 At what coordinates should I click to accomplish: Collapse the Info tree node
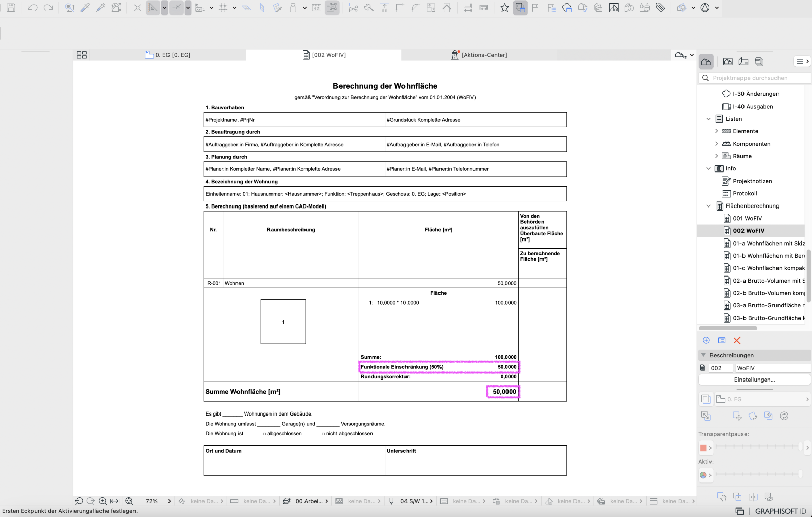(709, 168)
